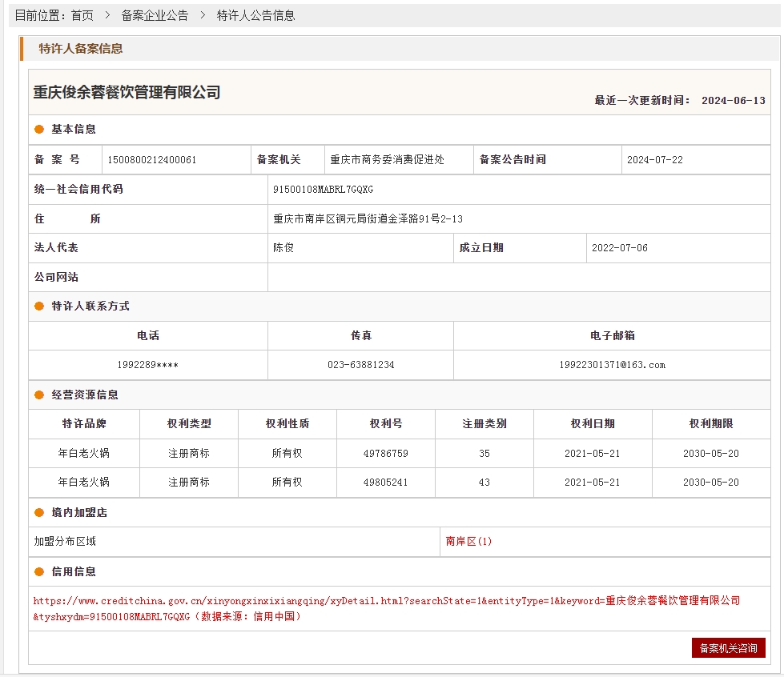Click the 电话 column header

coord(148,336)
